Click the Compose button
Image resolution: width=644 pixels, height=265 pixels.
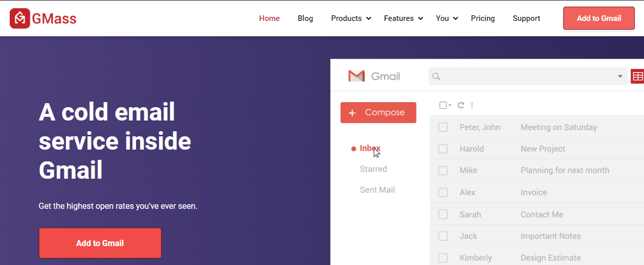pyautogui.click(x=378, y=112)
